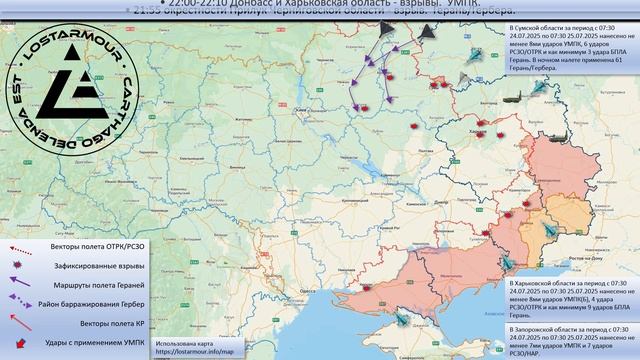Click the lone explosion marker north of Poltava
This screenshot has width=640, height=360.
click(414, 127)
